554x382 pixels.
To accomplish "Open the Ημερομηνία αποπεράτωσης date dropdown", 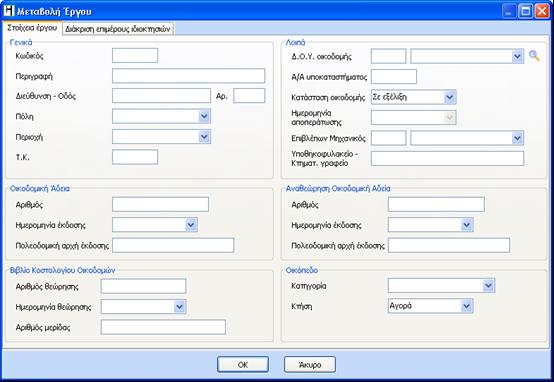I will tap(449, 118).
